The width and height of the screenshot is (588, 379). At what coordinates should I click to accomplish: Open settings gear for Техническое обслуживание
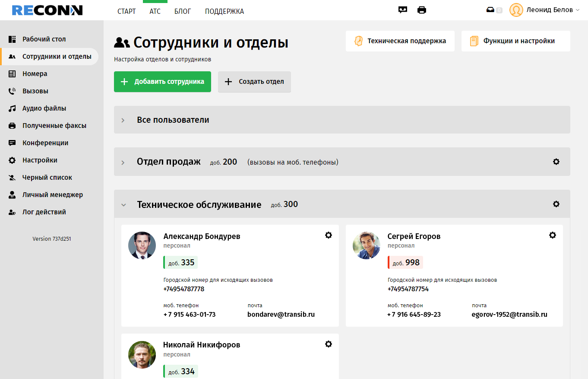tap(556, 204)
